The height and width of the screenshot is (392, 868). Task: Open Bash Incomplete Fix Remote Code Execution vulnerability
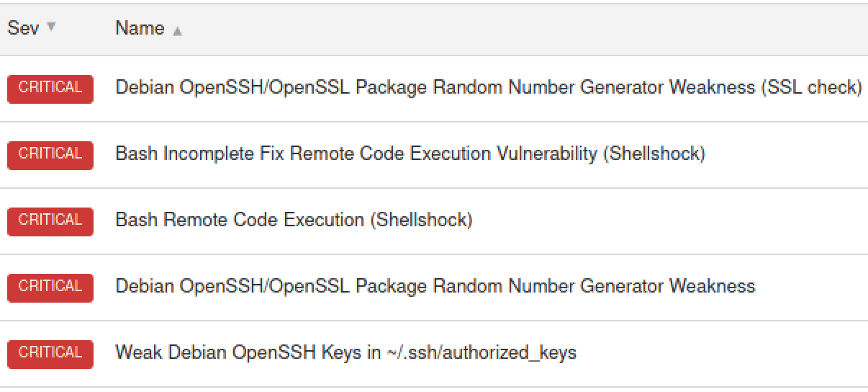[410, 154]
